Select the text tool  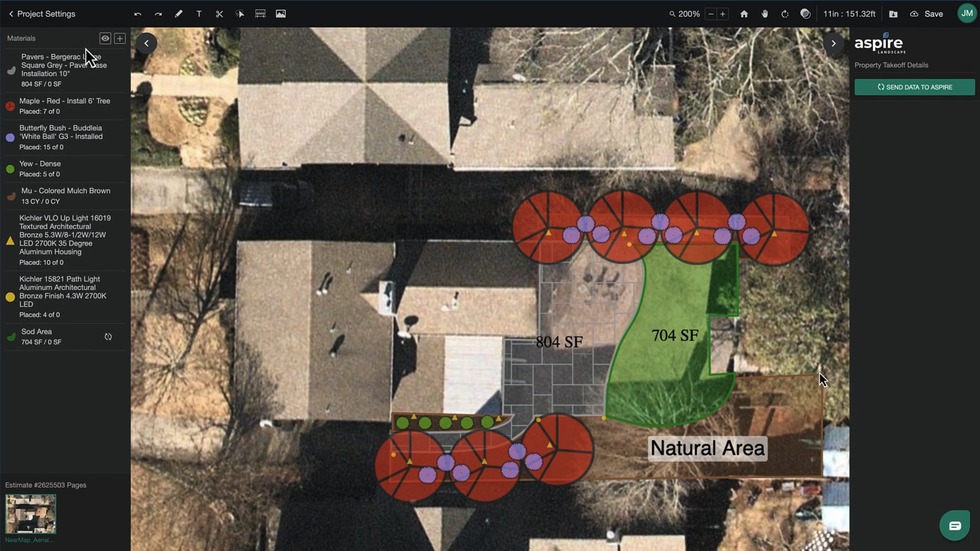click(x=199, y=13)
